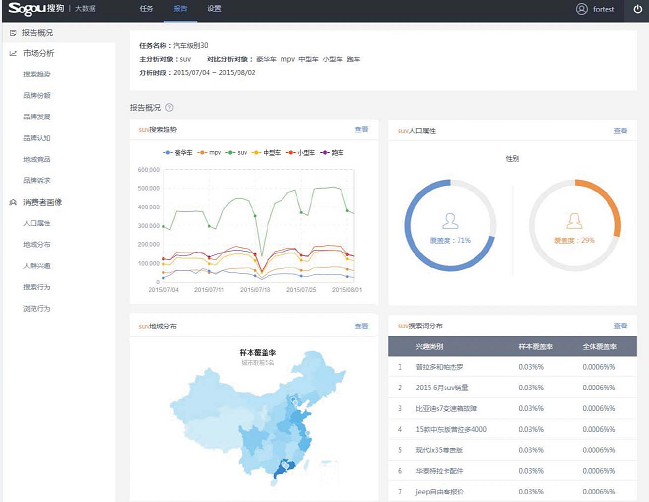Click the Sogou logo in header

(x=36, y=8)
